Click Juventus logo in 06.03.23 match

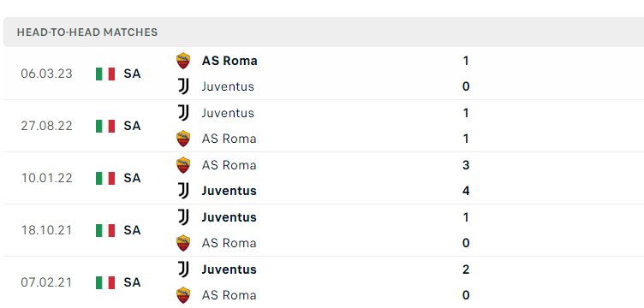tap(183, 86)
